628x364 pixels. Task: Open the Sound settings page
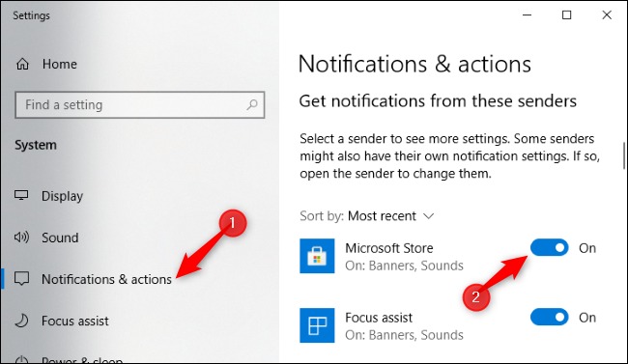pos(60,238)
